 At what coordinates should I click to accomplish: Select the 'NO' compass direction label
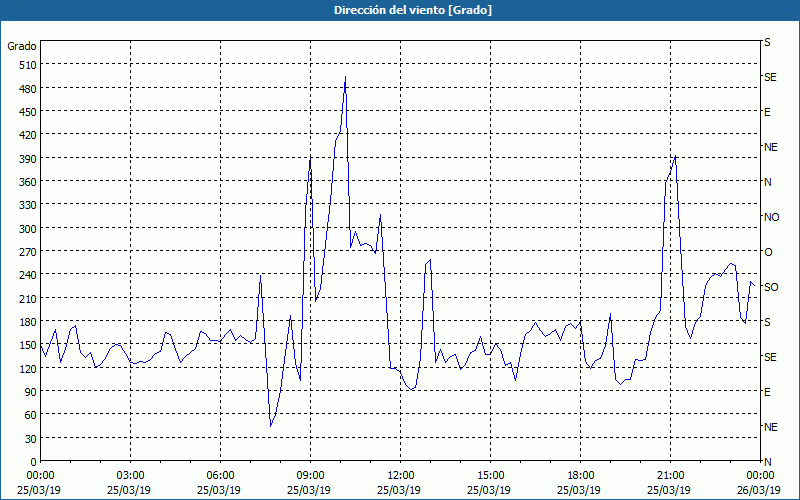pos(771,217)
